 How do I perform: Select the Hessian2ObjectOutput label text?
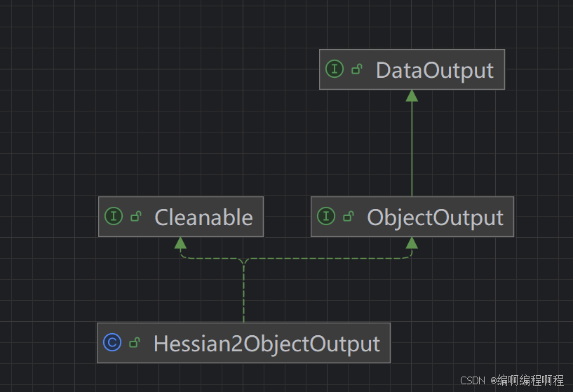[x=267, y=344]
